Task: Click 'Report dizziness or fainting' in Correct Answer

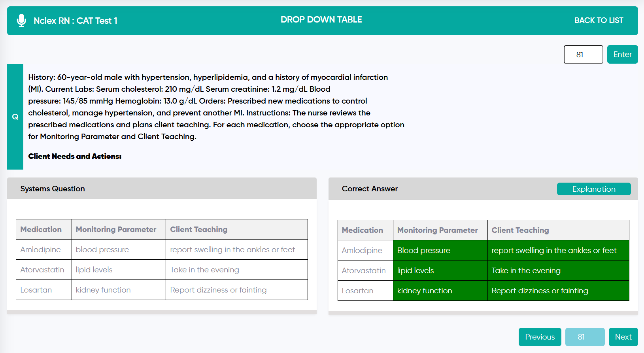Action: [x=558, y=291]
